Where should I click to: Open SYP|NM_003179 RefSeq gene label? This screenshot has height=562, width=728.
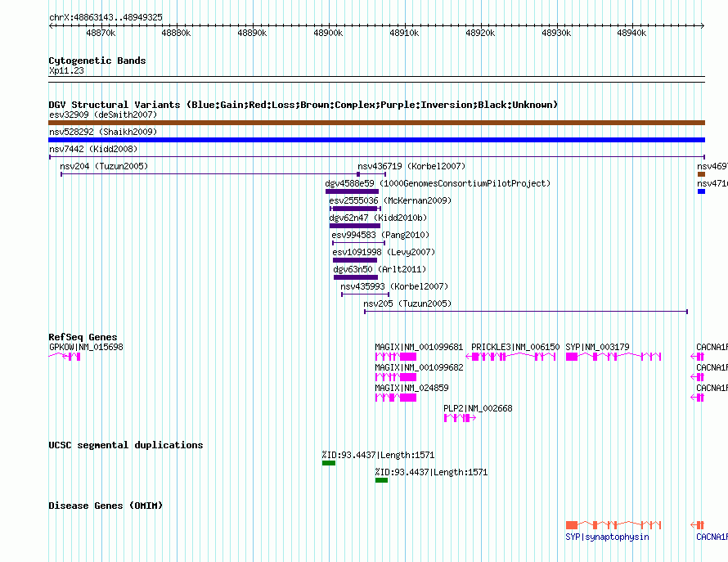598,347
